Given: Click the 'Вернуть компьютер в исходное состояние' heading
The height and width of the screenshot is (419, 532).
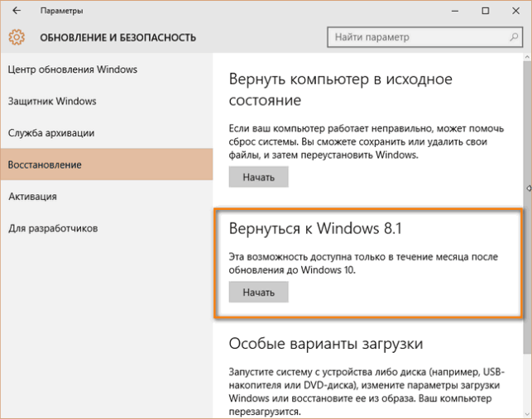Looking at the screenshot, I should click(340, 89).
